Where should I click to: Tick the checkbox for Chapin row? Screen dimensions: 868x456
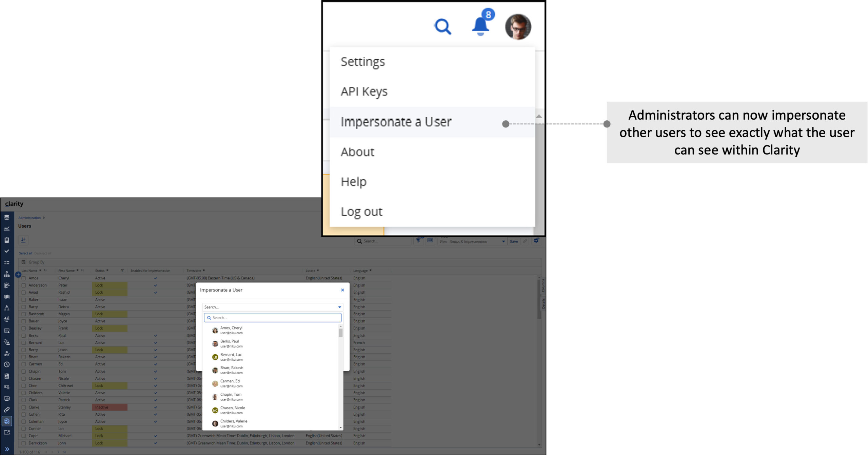24,371
